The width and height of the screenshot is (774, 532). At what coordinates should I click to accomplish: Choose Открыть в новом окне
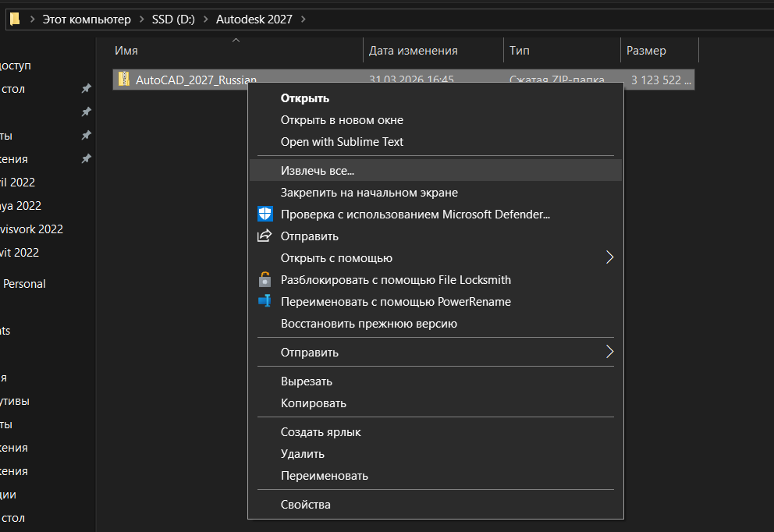(342, 120)
